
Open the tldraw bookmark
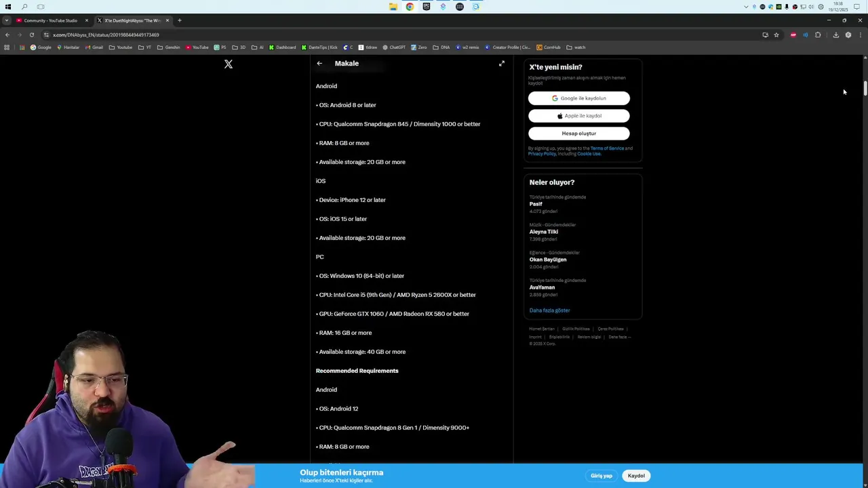[x=368, y=47]
